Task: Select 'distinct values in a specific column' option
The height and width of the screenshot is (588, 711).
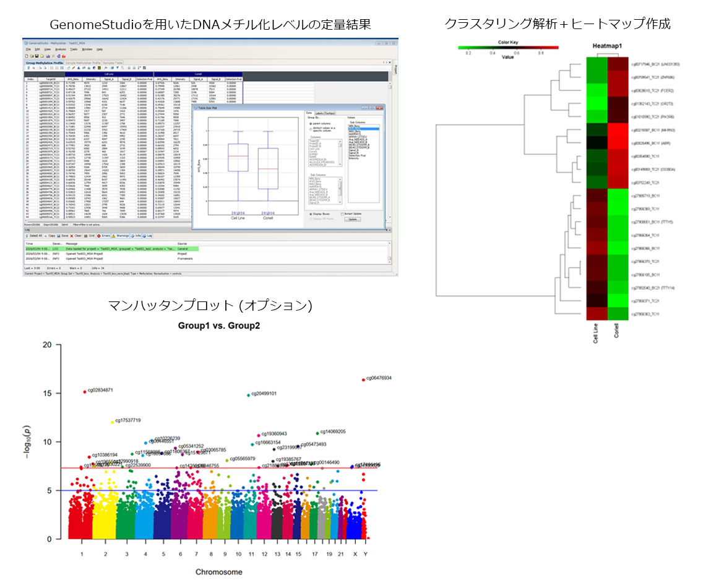Action: pos(310,129)
